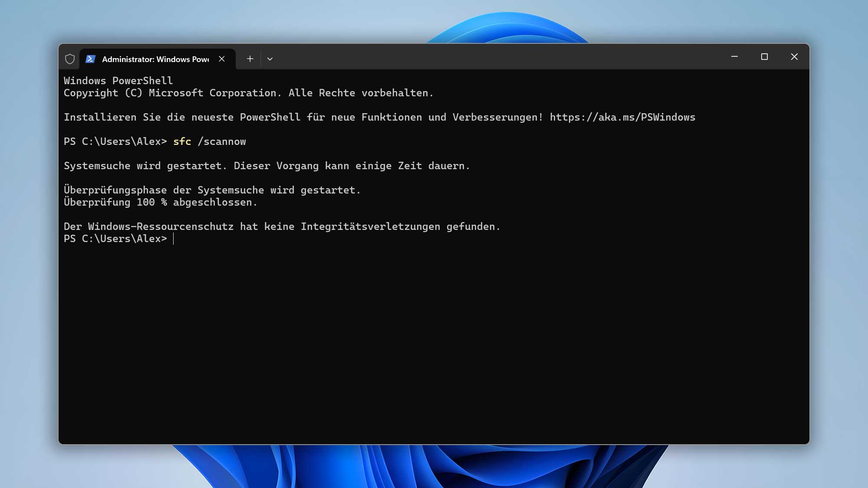
Task: Click the 'sfc' command text
Action: click(x=182, y=141)
